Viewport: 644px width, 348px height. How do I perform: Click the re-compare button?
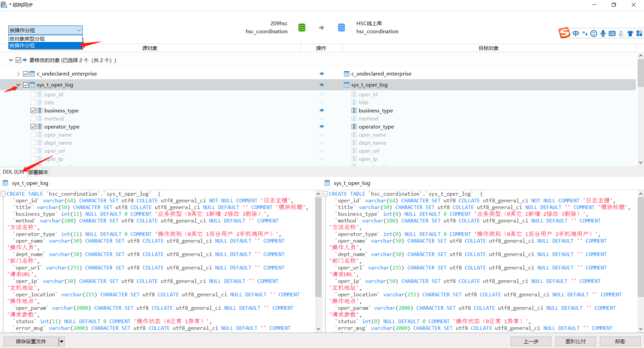[576, 342]
